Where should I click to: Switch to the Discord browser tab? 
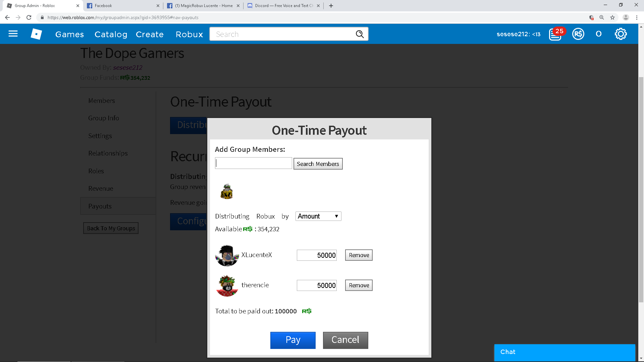click(x=284, y=6)
